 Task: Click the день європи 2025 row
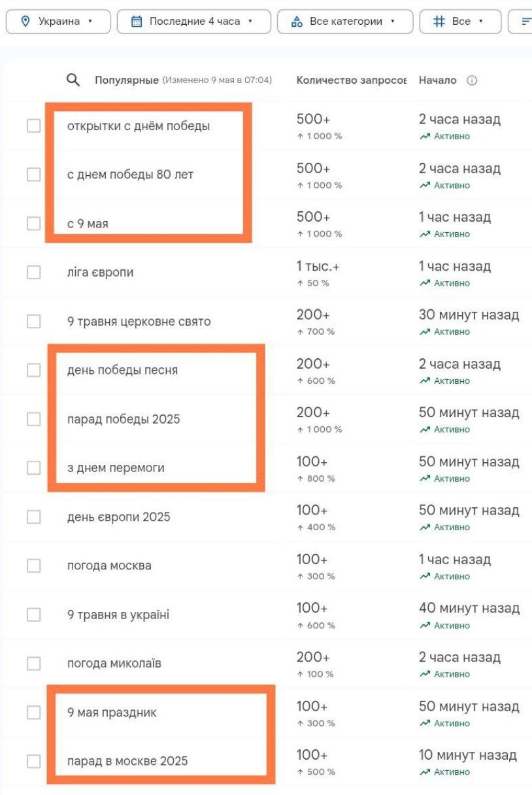point(268,517)
